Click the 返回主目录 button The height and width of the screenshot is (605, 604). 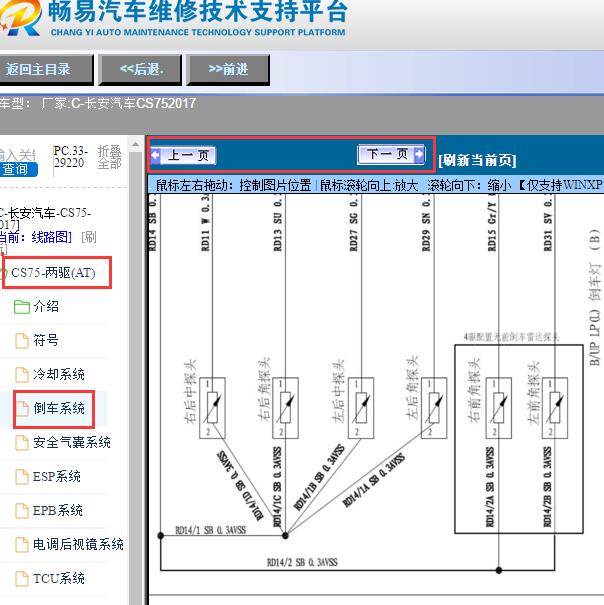(46, 70)
